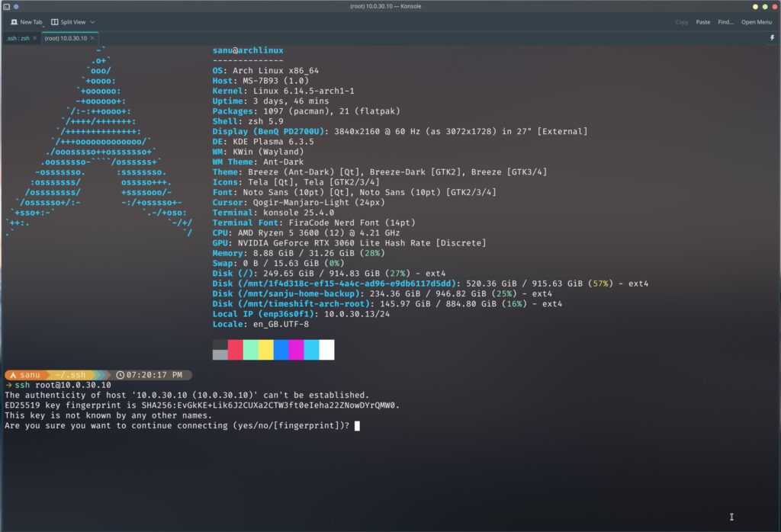
Task: Open a new tab with New Tab
Action: (x=27, y=22)
